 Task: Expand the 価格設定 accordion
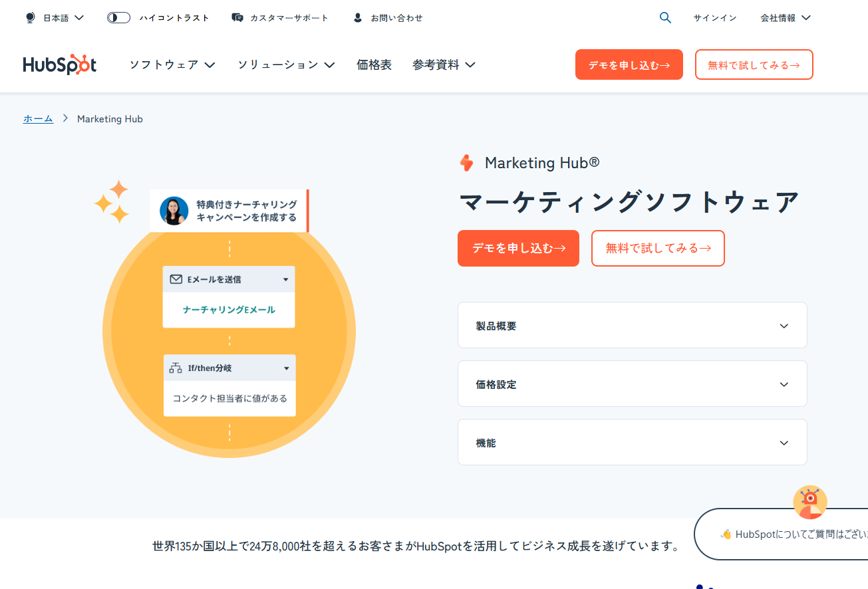coord(633,384)
